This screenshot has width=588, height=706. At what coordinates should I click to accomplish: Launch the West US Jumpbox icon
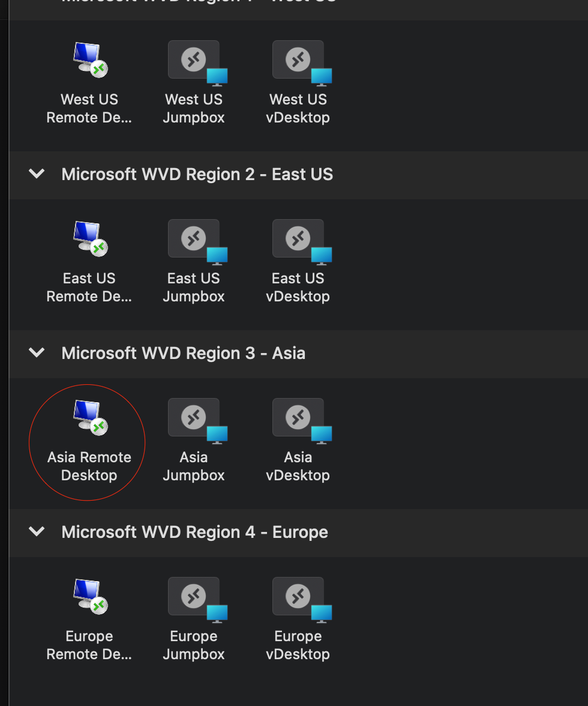[197, 63]
